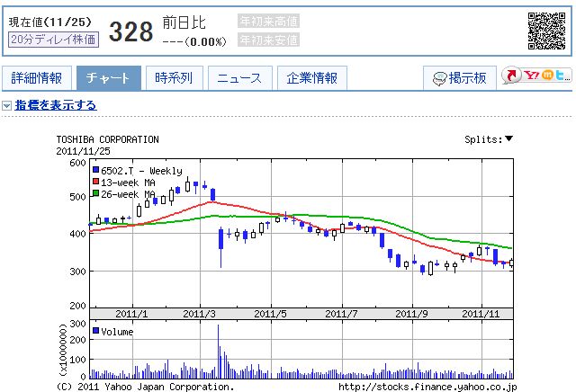Click the 500 price axis label
The image size is (576, 392).
click(x=77, y=197)
